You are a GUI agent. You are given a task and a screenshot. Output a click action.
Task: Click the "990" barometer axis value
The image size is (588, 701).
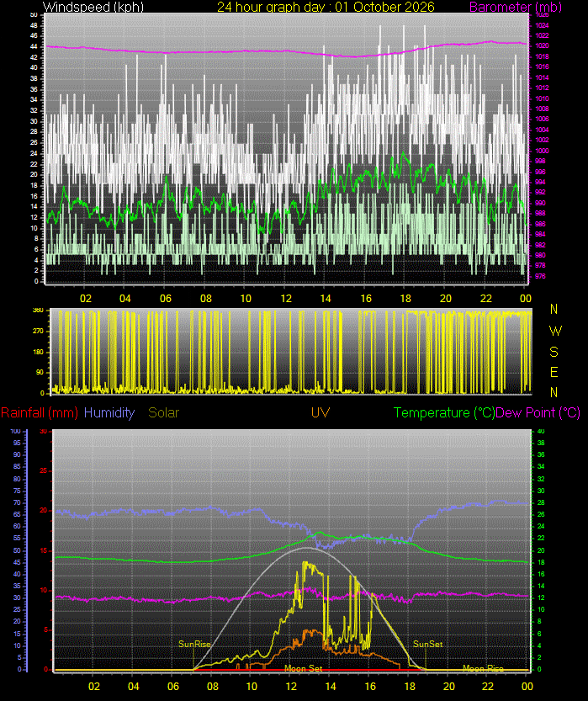click(540, 203)
